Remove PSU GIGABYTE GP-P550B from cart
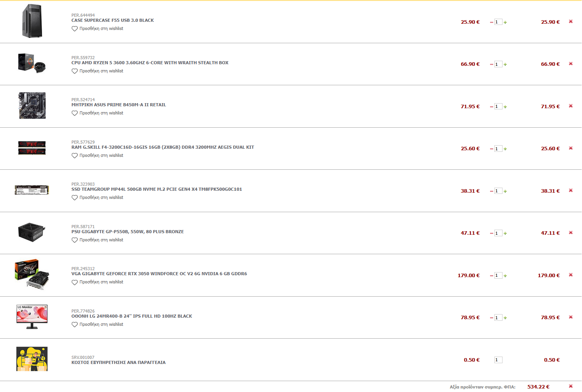Screen dimensions: 582x392 pos(571,232)
